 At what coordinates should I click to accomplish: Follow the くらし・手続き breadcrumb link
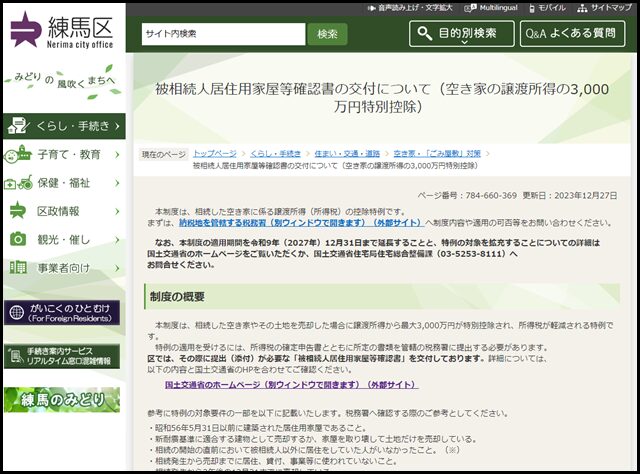[x=276, y=154]
